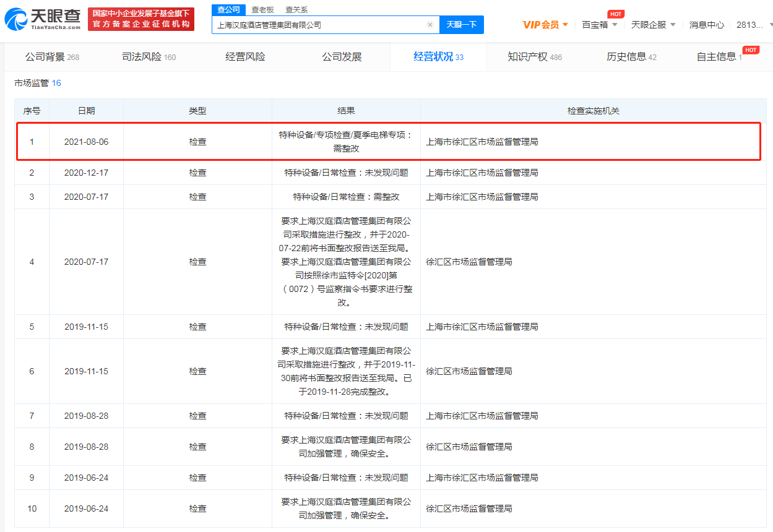Click the 序号 column header
The height and width of the screenshot is (532, 773).
click(32, 111)
